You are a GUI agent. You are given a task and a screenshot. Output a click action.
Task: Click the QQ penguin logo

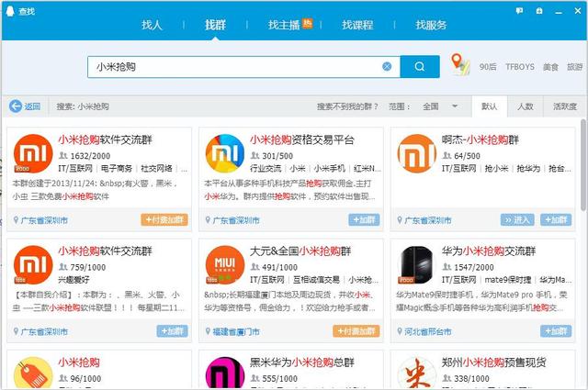[x=10, y=11]
